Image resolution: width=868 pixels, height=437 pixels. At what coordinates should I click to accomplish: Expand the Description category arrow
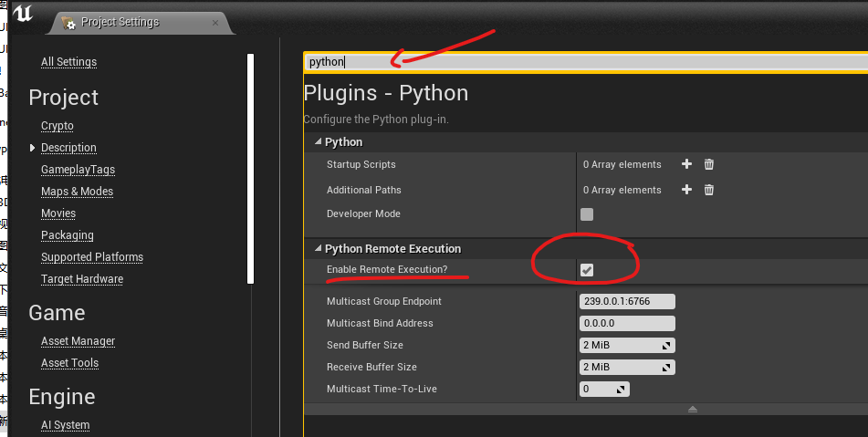pyautogui.click(x=32, y=148)
